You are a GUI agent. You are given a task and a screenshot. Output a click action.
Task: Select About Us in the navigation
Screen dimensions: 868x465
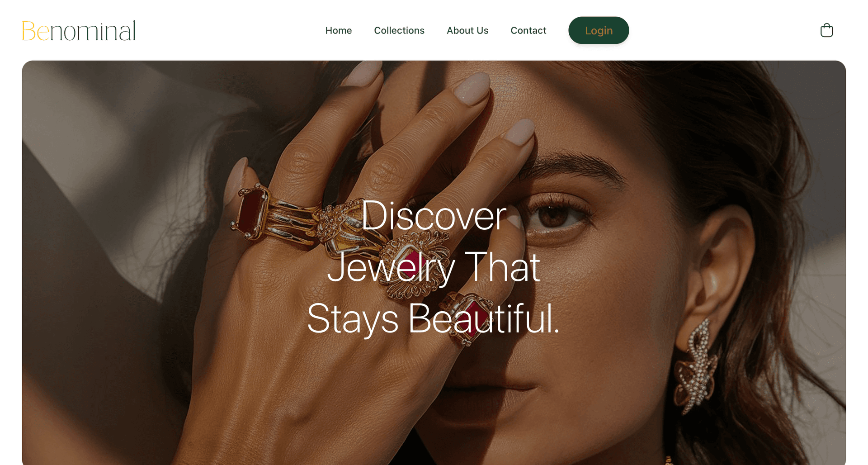pos(467,30)
